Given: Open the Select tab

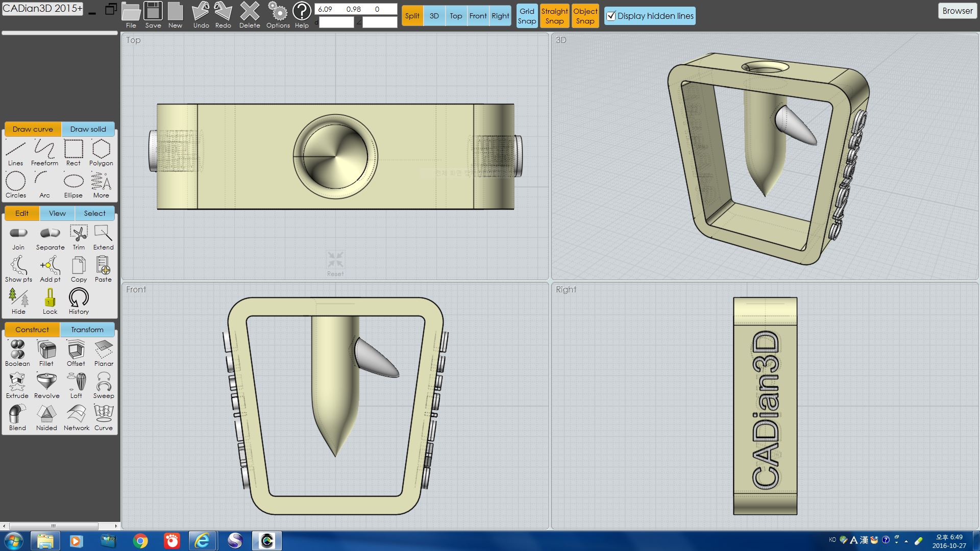Looking at the screenshot, I should pos(94,213).
